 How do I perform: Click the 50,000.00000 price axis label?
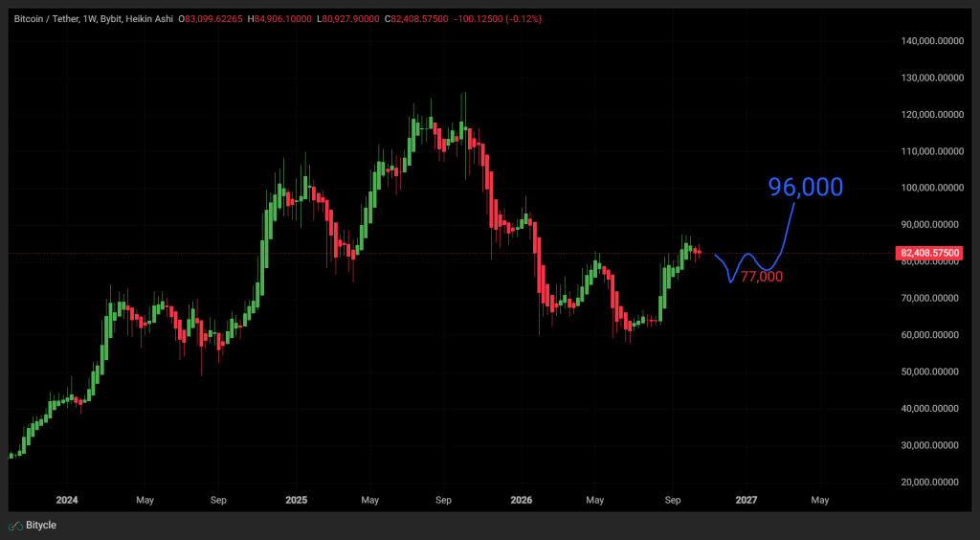(x=929, y=371)
